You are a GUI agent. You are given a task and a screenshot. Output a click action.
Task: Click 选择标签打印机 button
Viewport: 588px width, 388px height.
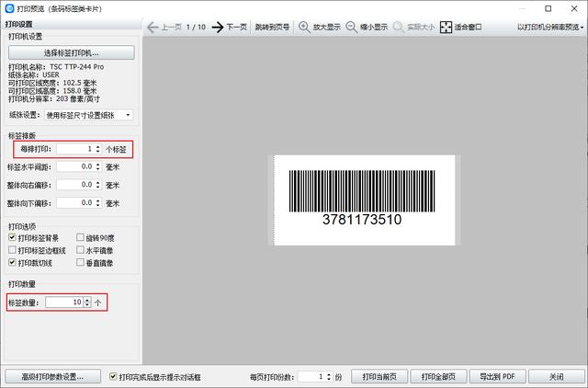pyautogui.click(x=72, y=52)
